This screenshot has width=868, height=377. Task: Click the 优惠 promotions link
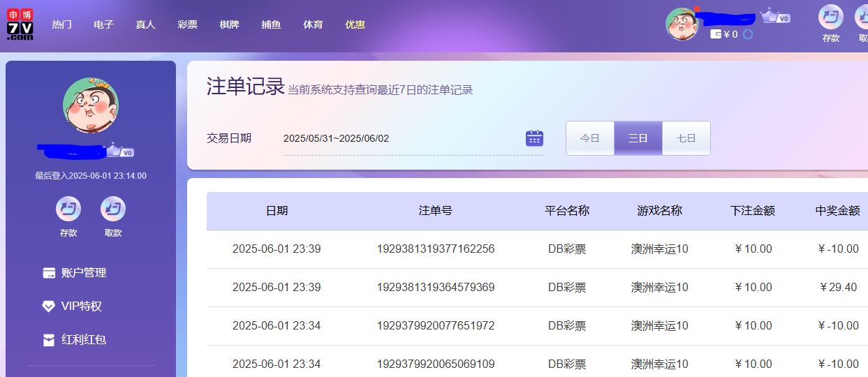(x=355, y=24)
